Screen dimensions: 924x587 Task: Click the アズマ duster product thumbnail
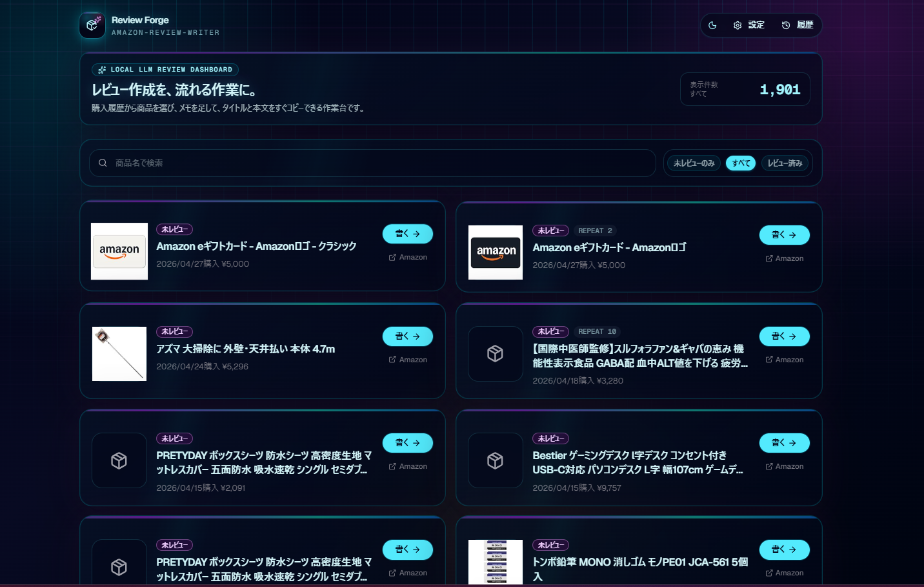(x=119, y=354)
